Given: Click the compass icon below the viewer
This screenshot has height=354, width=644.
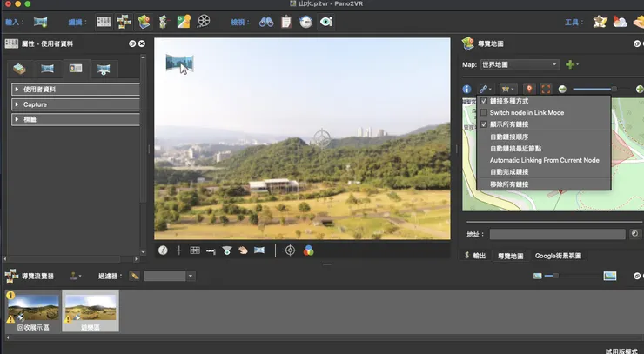Looking at the screenshot, I should click(x=163, y=250).
